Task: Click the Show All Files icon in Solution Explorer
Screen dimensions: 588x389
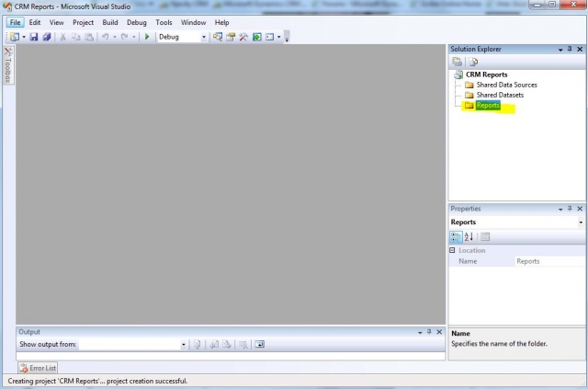Action: (473, 62)
